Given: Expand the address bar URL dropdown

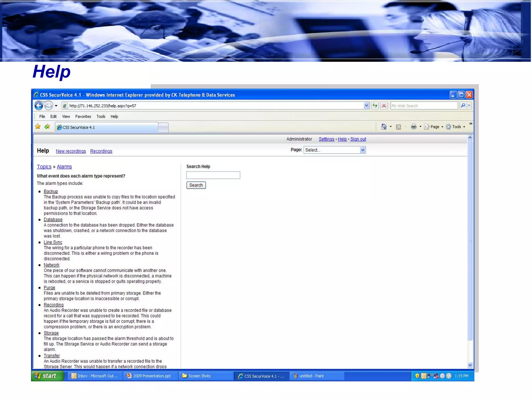Looking at the screenshot, I should tap(366, 105).
